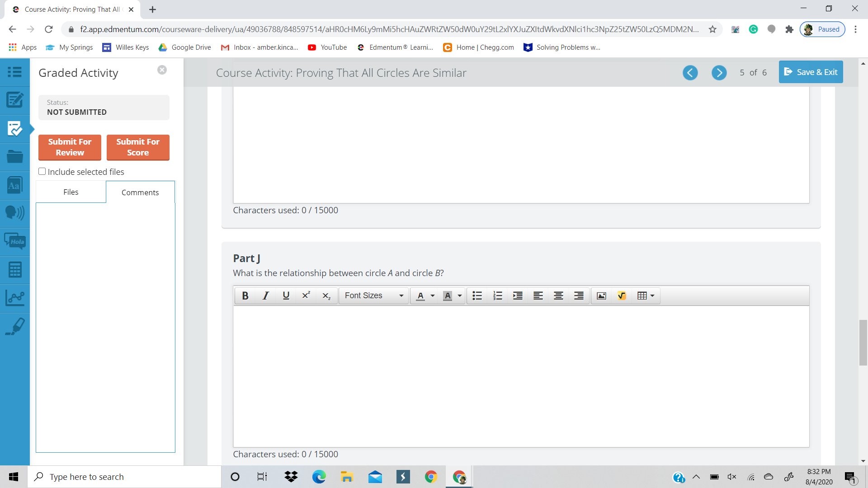Enable bulleted list formatting
Image resolution: width=868 pixels, height=488 pixels.
click(477, 296)
